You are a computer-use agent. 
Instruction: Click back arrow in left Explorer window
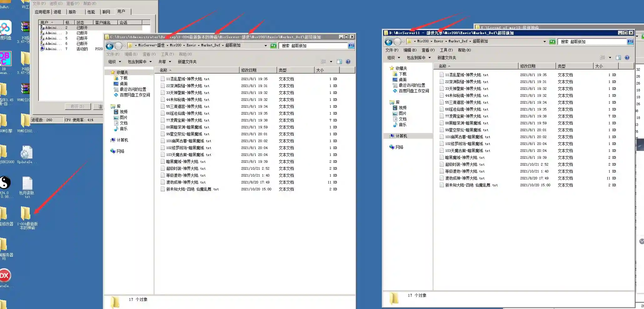pos(110,46)
